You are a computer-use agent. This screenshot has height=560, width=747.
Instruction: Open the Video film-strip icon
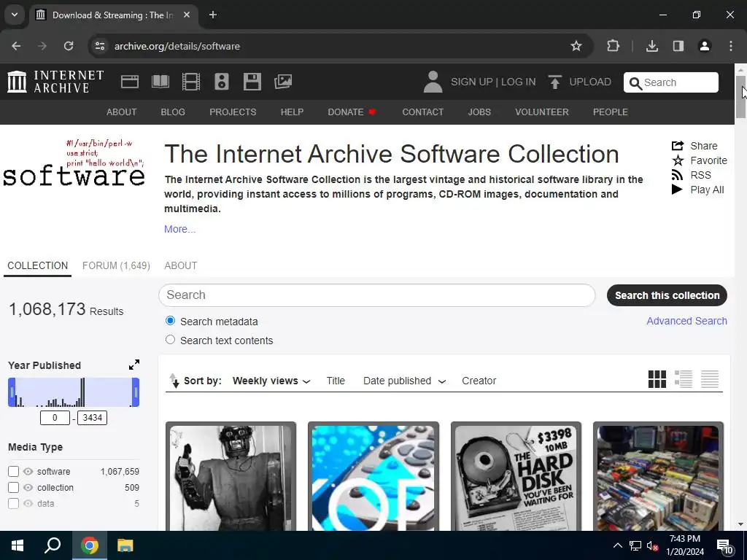(191, 82)
